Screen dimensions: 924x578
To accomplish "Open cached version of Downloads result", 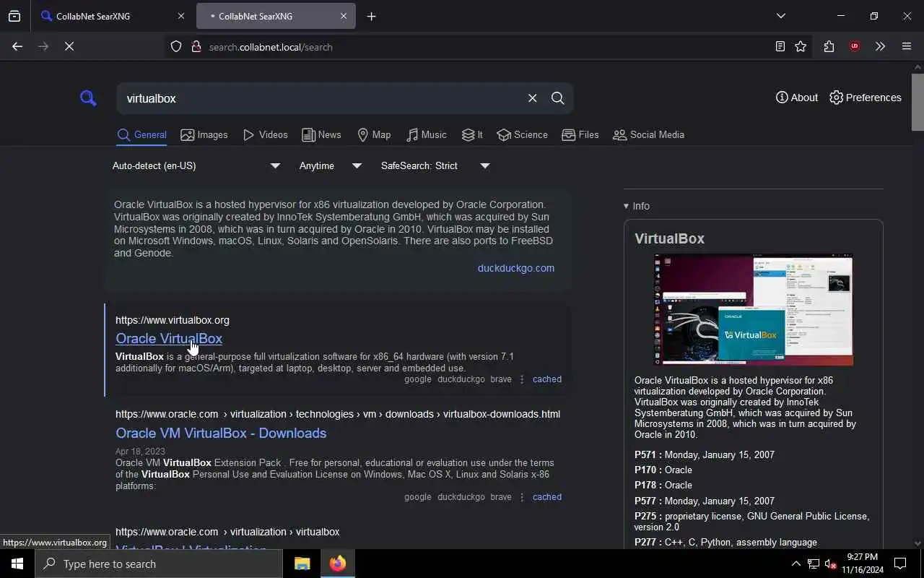I will 547,497.
